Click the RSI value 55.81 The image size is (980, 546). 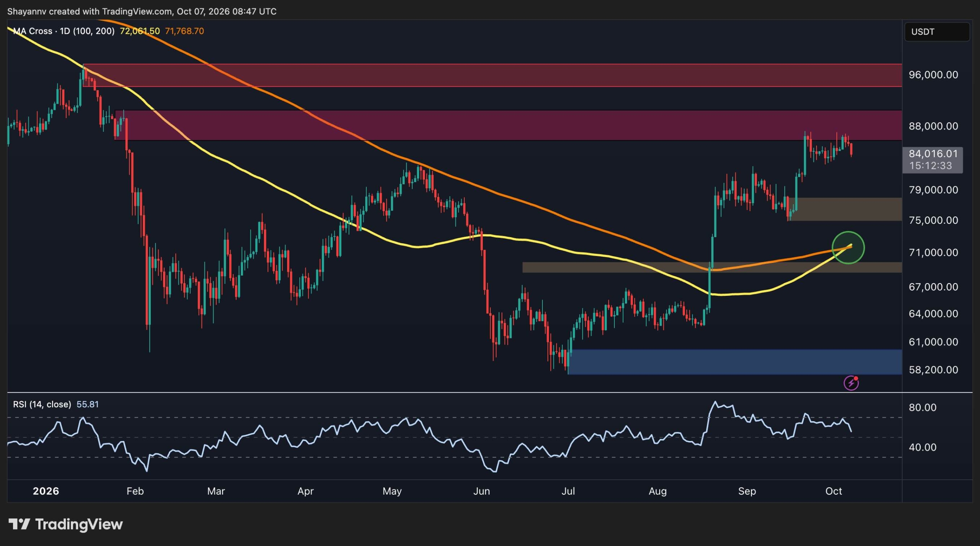pos(87,404)
